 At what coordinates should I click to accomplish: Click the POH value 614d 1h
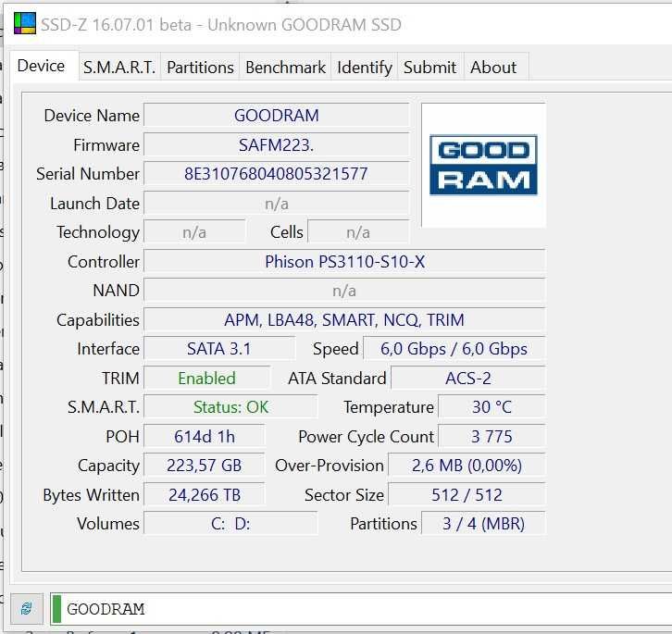pos(205,436)
